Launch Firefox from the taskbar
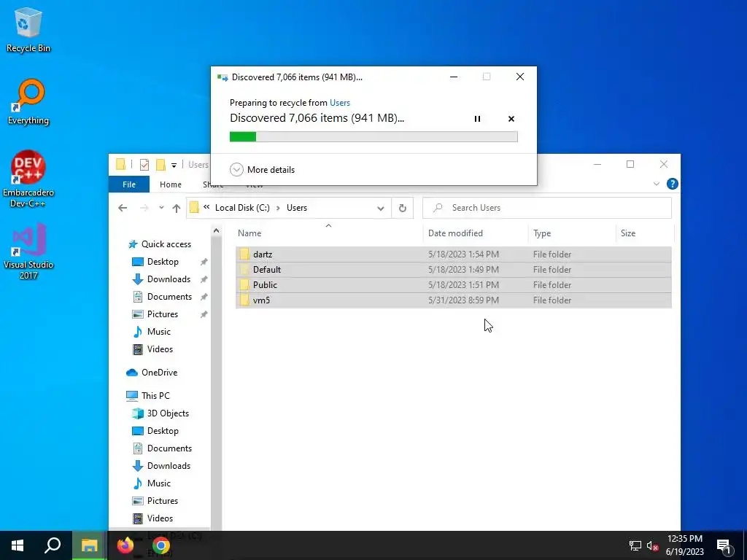The image size is (747, 560). (x=125, y=545)
